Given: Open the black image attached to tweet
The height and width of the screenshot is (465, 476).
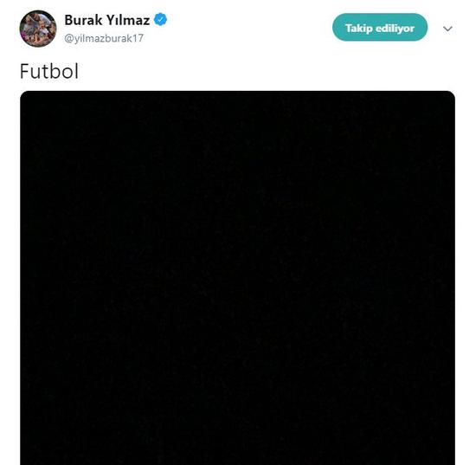Looking at the screenshot, I should [x=237, y=278].
